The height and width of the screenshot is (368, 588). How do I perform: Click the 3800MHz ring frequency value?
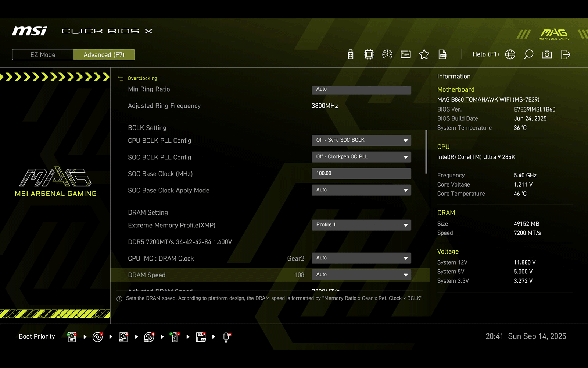click(x=325, y=106)
